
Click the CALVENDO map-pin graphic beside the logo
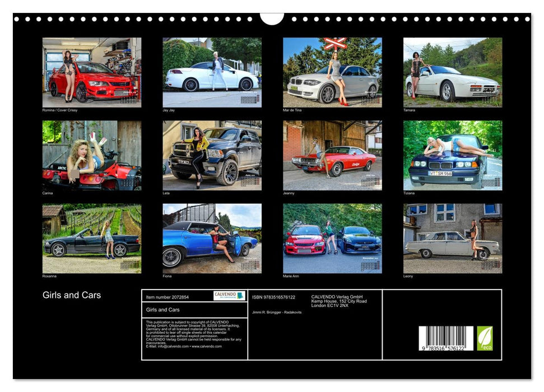(240, 296)
